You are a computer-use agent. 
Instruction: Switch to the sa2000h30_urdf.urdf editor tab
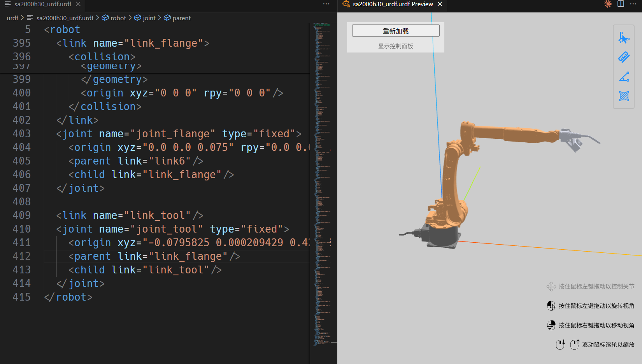point(42,4)
